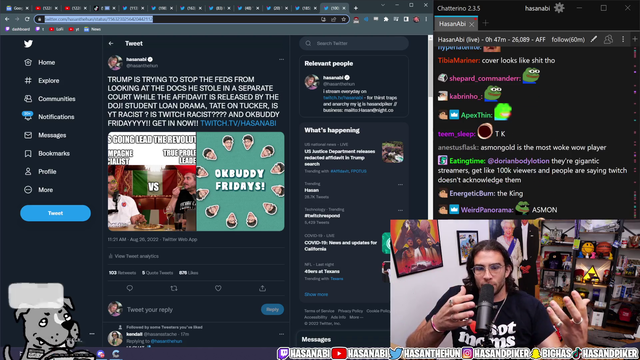Screen dimensions: 640x360
Task: Open 49ers at Texans trend
Action: pyautogui.click(x=322, y=271)
